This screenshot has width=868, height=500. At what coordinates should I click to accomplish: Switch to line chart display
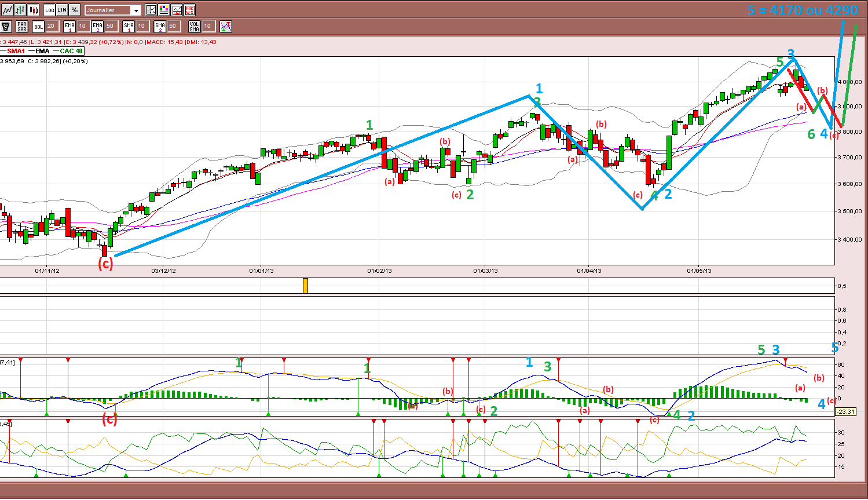pos(7,10)
